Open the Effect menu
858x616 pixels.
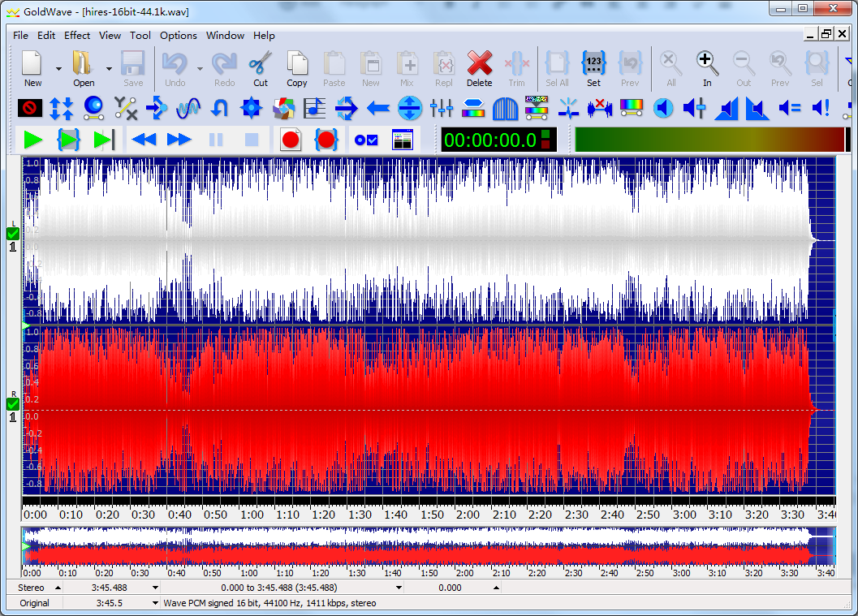click(77, 36)
